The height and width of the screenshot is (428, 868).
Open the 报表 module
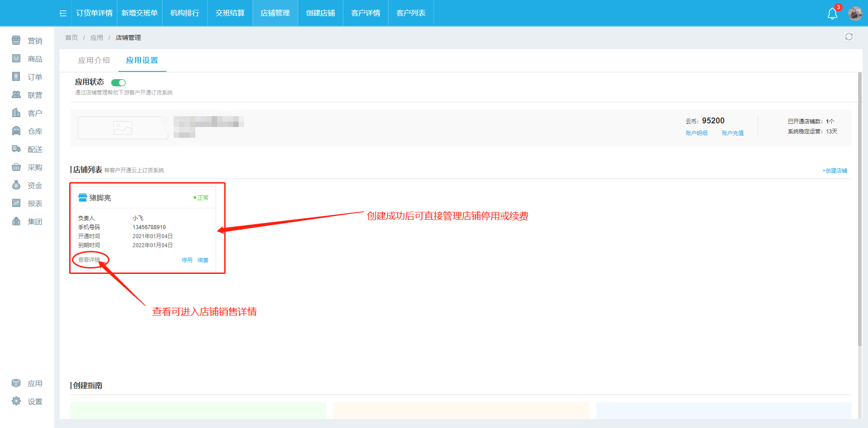[x=16, y=203]
